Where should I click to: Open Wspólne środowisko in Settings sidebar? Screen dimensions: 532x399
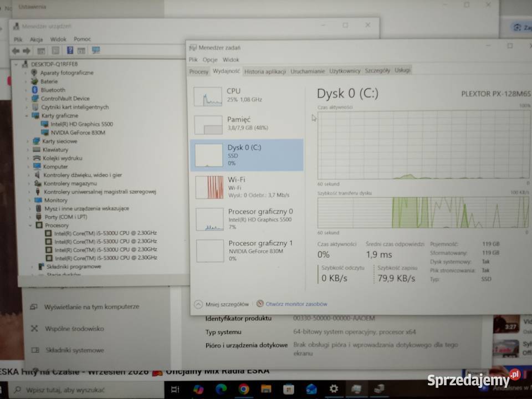pos(74,329)
